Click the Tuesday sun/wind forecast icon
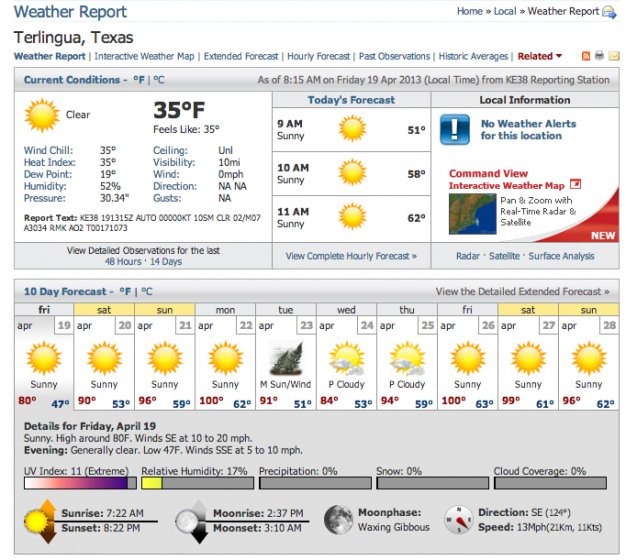 click(286, 358)
